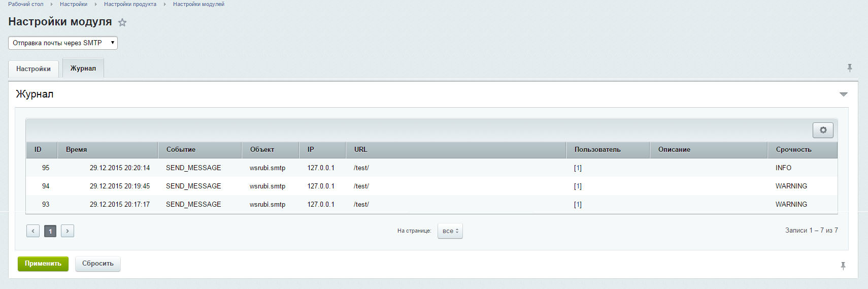Open Рабочий стол breadcrumb link
Viewport: 868px width, 289px height.
tap(26, 4)
